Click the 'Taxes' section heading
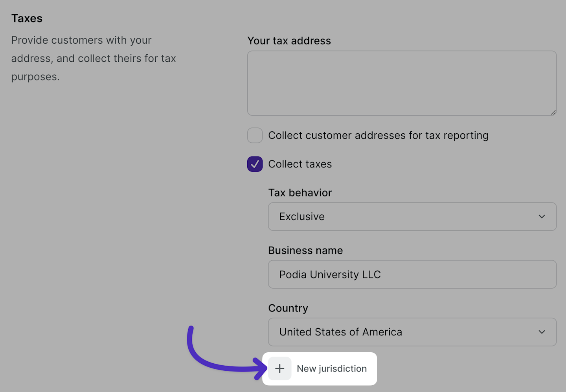 [27, 18]
